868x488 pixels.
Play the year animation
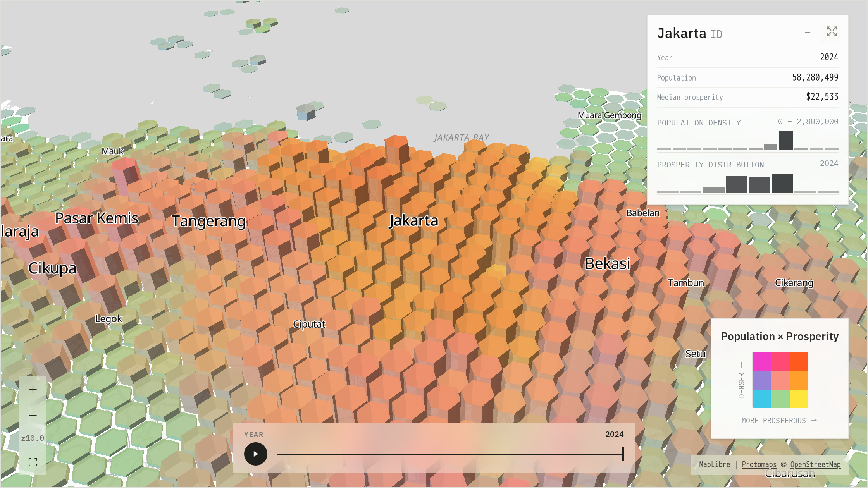click(256, 454)
